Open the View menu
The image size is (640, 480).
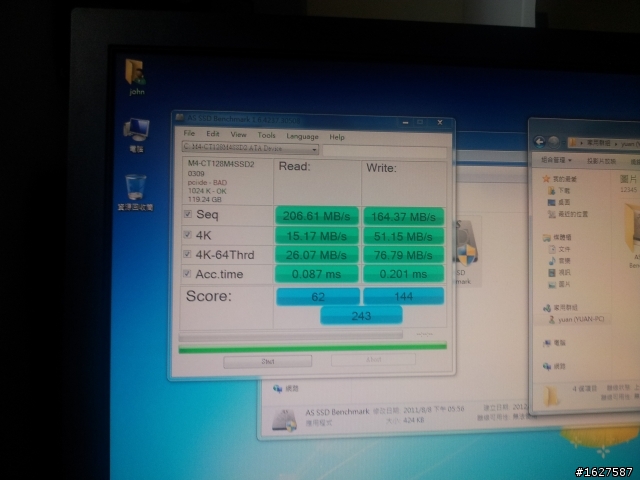point(238,134)
